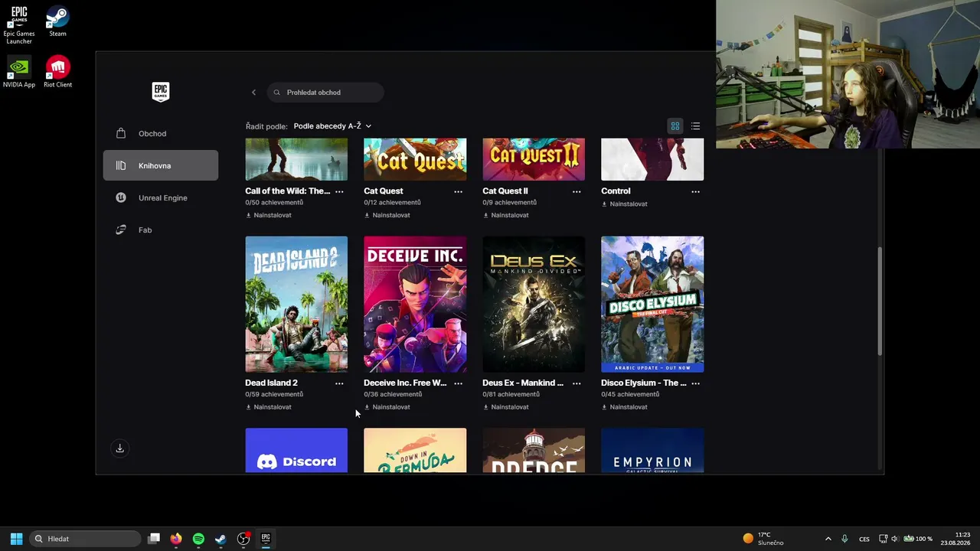Click the CES keyboard language indicator
980x551 pixels.
tap(864, 539)
